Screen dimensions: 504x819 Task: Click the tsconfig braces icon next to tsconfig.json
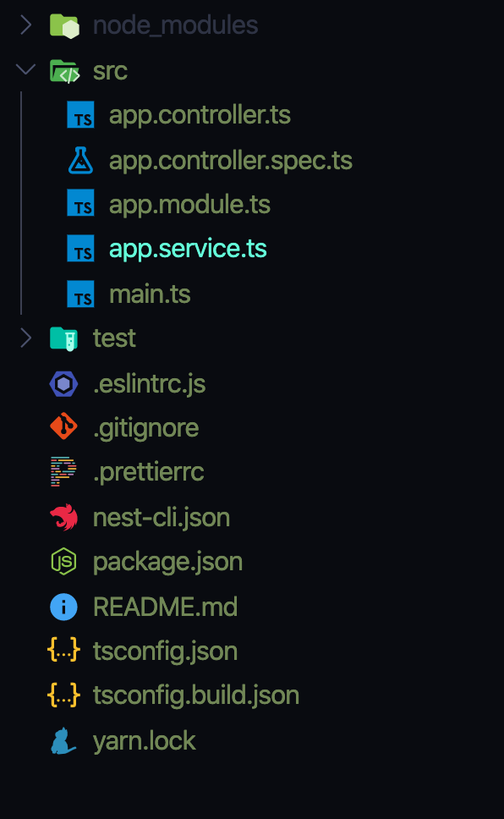pos(63,651)
